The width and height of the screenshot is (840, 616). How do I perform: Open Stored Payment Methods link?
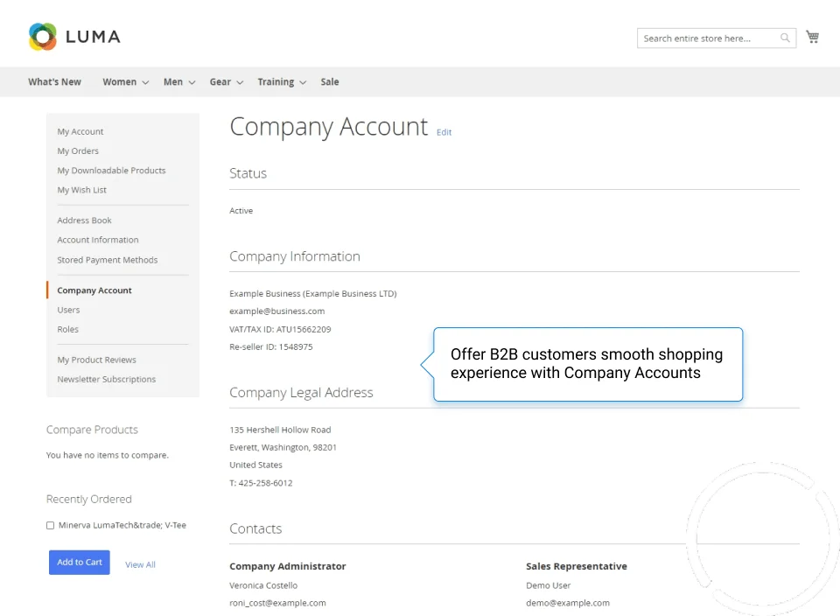pos(107,260)
